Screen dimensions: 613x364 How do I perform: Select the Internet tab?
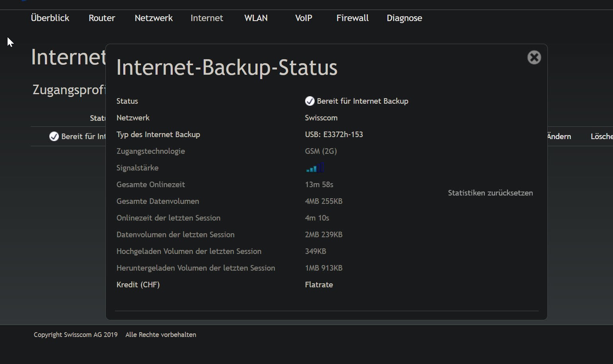(x=207, y=18)
